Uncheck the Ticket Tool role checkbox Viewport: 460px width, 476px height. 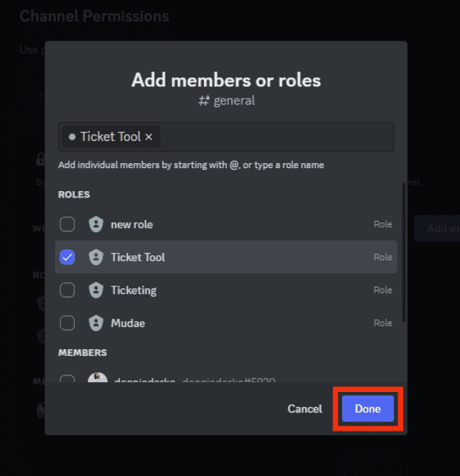[67, 257]
